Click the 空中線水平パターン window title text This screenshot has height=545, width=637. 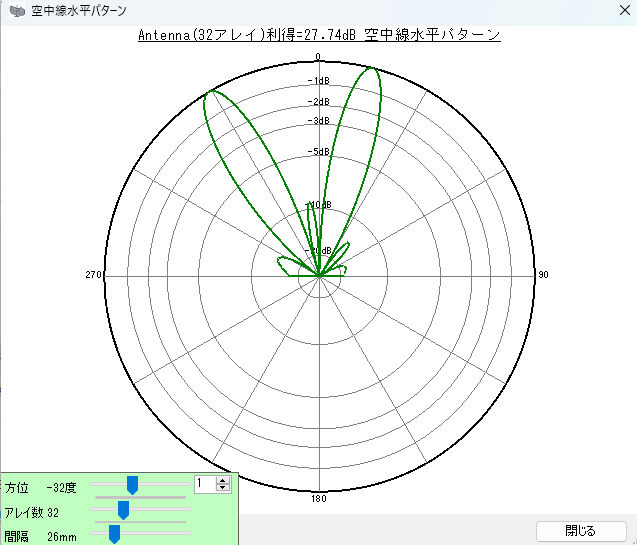click(x=80, y=11)
